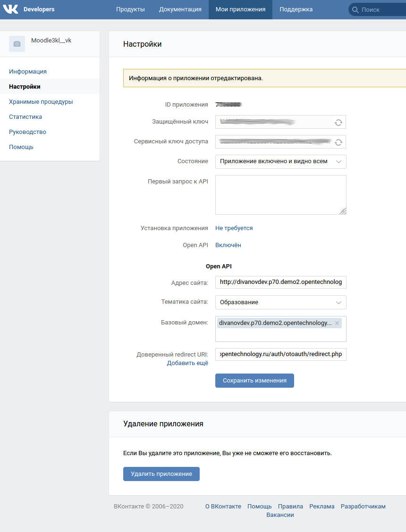Open the Разработчикам footer link
This screenshot has height=532, width=406.
click(x=363, y=507)
